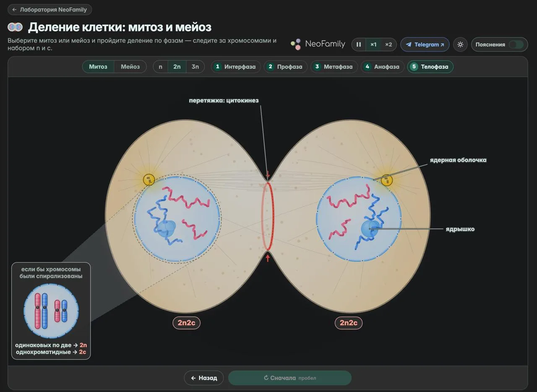Switch to the Мейоз mode
The image size is (537, 392).
(130, 67)
